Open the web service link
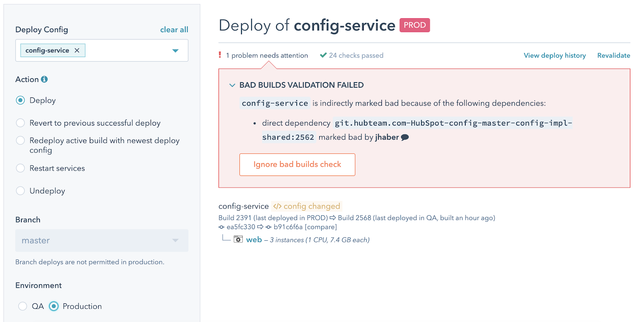Screen dimensions: 644x322 (254, 240)
